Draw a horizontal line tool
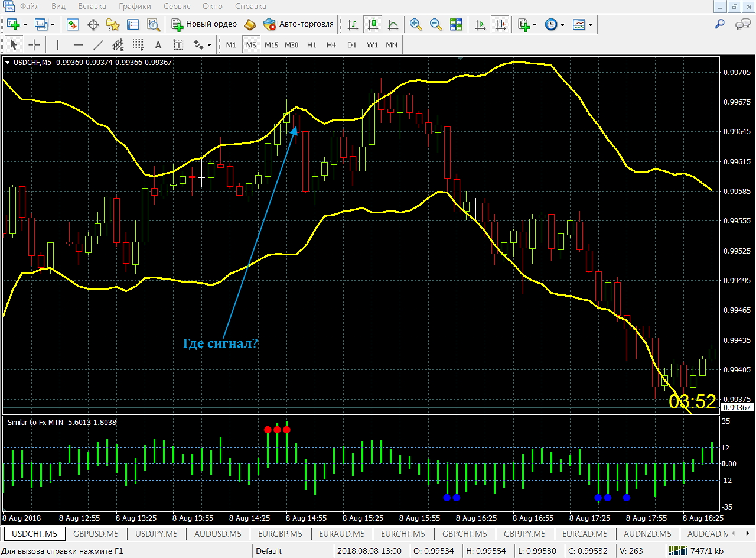 [77, 44]
